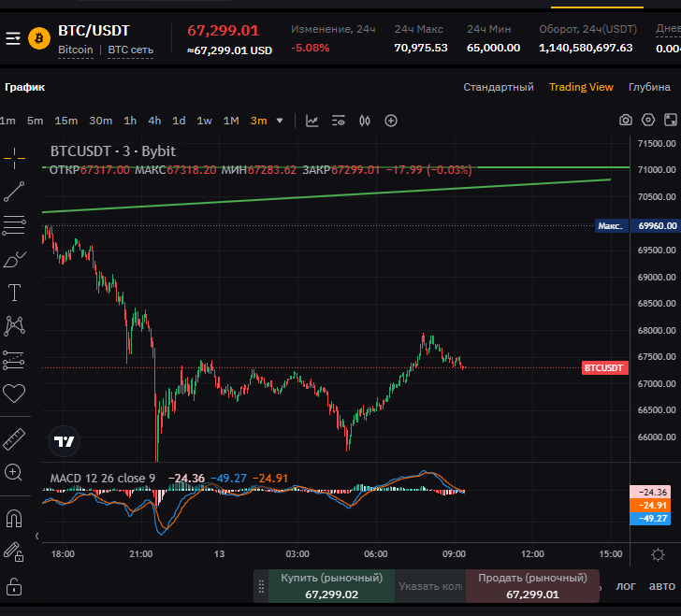Select the 30m timeframe
This screenshot has height=616, width=681.
(100, 121)
